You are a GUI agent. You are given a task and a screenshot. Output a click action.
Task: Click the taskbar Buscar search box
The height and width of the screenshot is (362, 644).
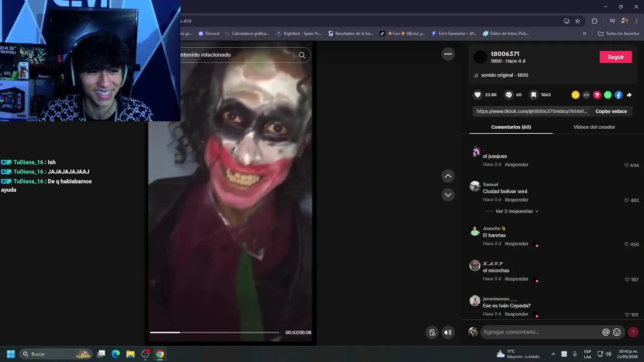57,354
